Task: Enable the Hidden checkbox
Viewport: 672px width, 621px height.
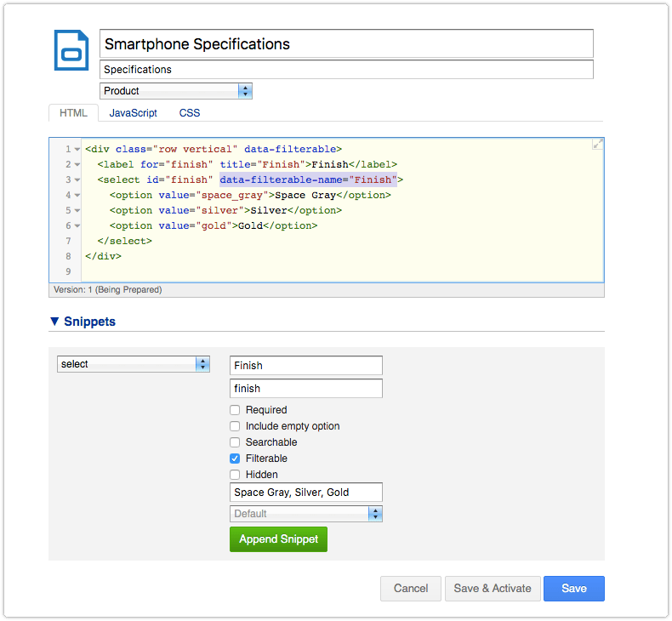Action: coord(235,475)
